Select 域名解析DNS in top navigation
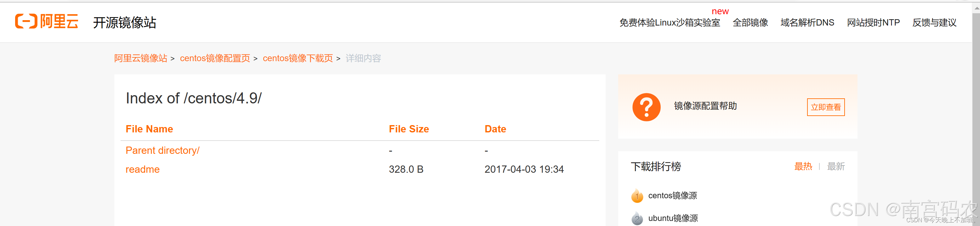 click(x=807, y=22)
